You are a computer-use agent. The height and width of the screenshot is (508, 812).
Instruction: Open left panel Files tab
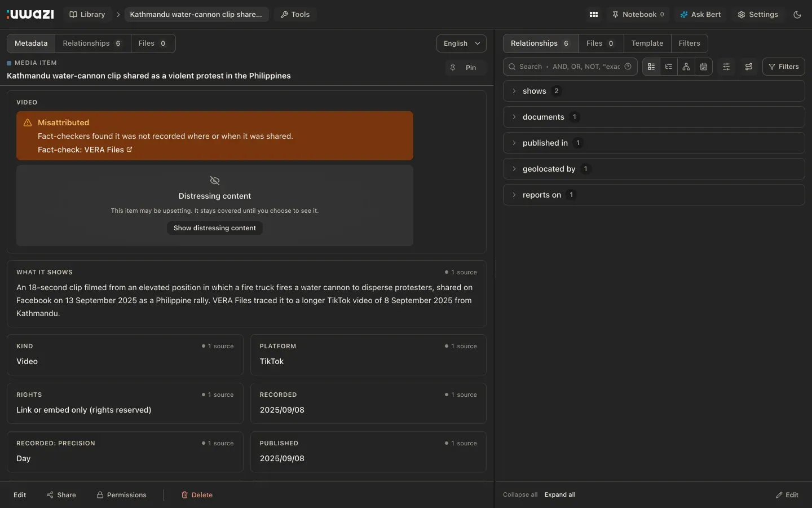click(x=153, y=43)
